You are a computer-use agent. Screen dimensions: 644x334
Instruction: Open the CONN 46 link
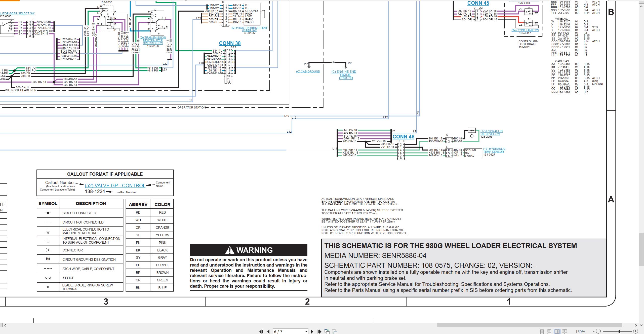[x=403, y=137]
